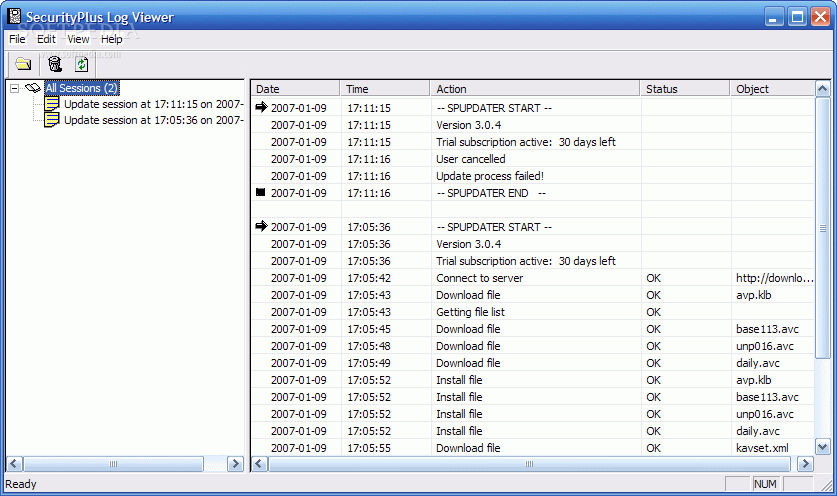Click the trash can delete icon
The width and height of the screenshot is (837, 496).
(54, 65)
